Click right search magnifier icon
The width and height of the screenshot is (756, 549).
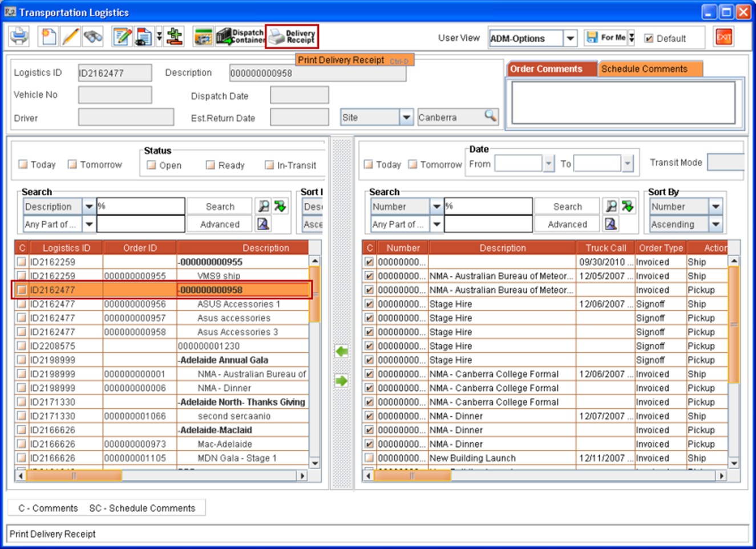pos(611,206)
